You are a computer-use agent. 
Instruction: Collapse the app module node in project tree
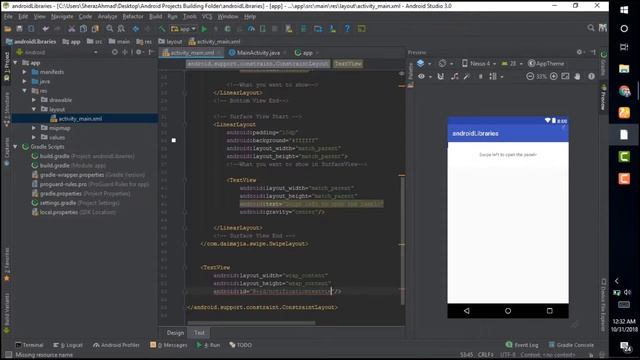pyautogui.click(x=16, y=63)
